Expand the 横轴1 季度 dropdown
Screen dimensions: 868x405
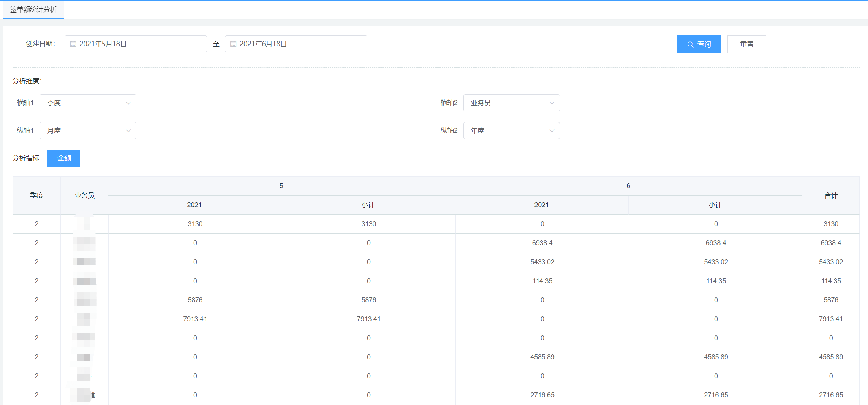(x=88, y=103)
